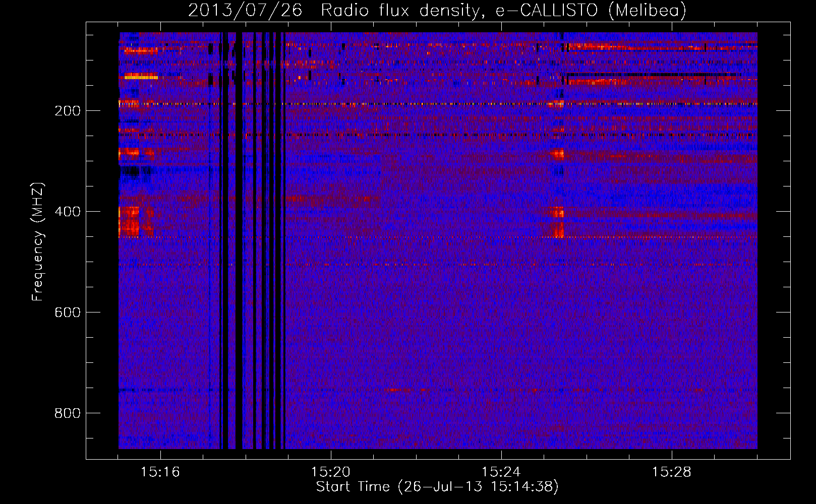Click the 15:24 time tick label
Viewport: 816px width, 504px height.
pos(501,472)
